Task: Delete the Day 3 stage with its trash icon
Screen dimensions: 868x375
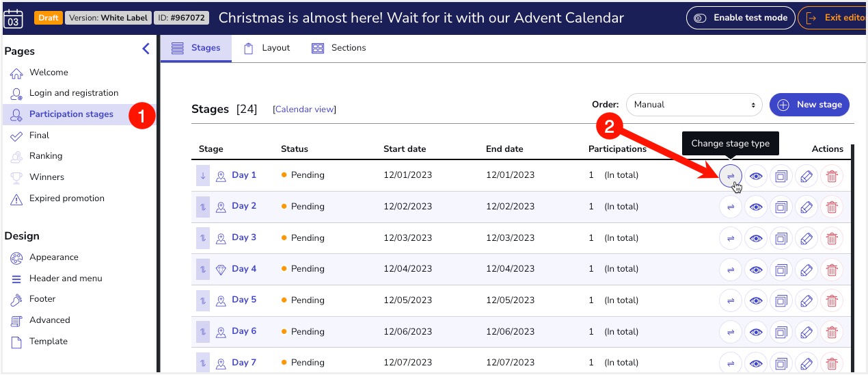Action: click(x=832, y=238)
